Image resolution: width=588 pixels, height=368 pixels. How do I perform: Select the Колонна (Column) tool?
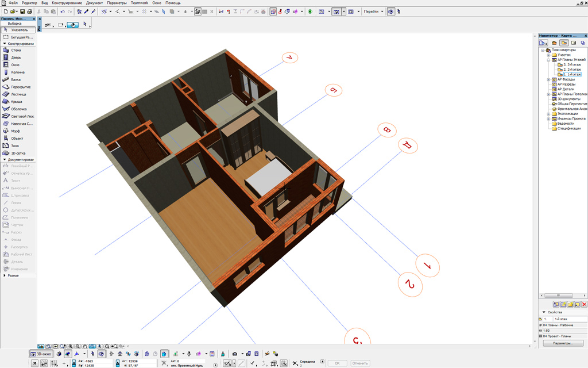(x=18, y=72)
